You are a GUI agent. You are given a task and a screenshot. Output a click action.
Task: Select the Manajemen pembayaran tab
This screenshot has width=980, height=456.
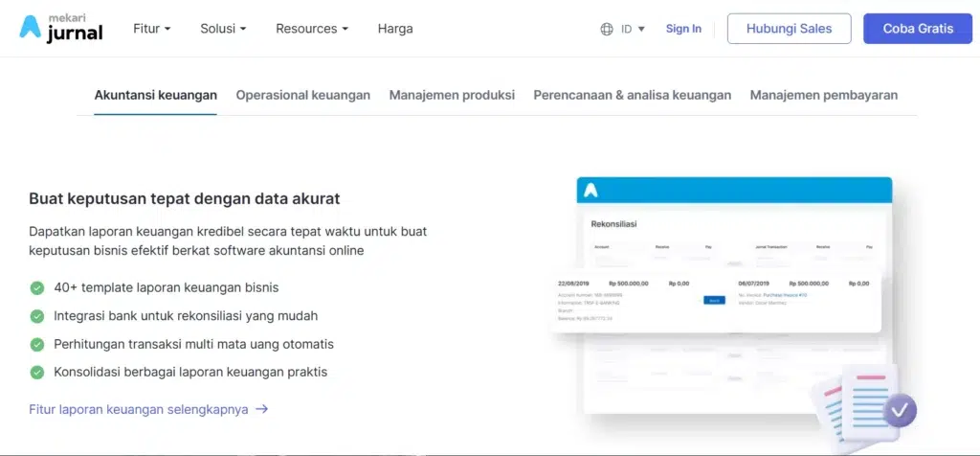pyautogui.click(x=824, y=95)
